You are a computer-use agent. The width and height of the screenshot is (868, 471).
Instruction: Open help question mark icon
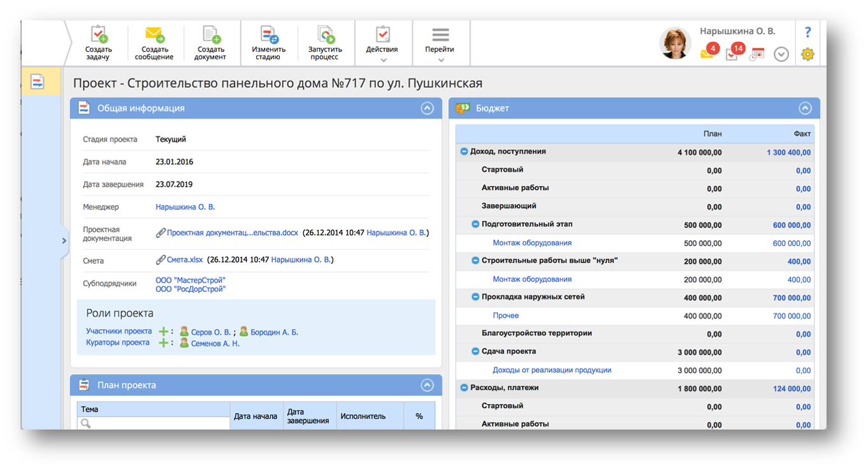click(x=807, y=32)
